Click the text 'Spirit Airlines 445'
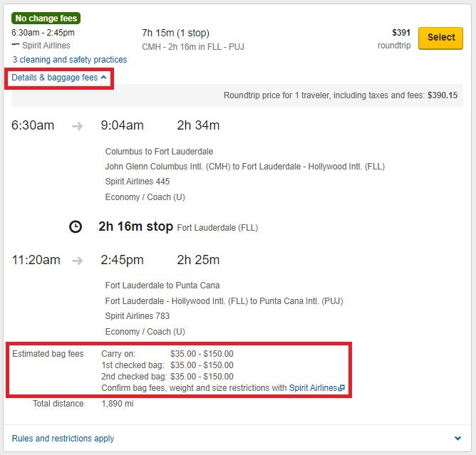 pyautogui.click(x=138, y=182)
